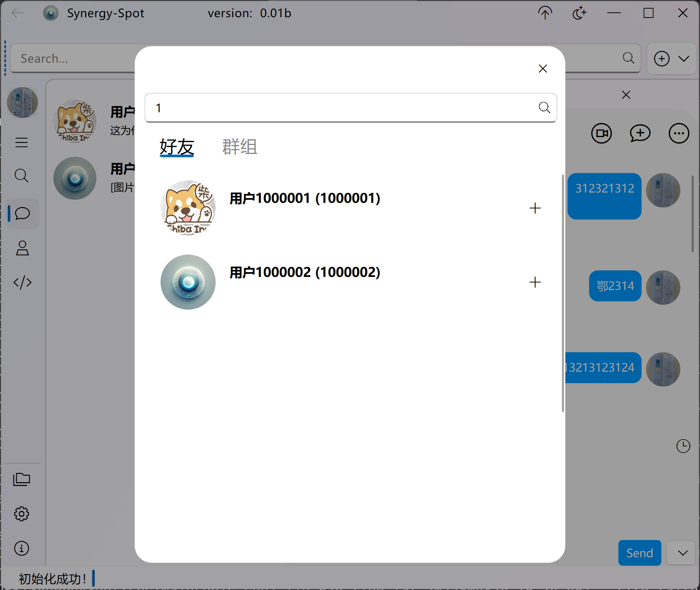Open the new chat bubble icon
This screenshot has height=590, width=700.
(639, 133)
